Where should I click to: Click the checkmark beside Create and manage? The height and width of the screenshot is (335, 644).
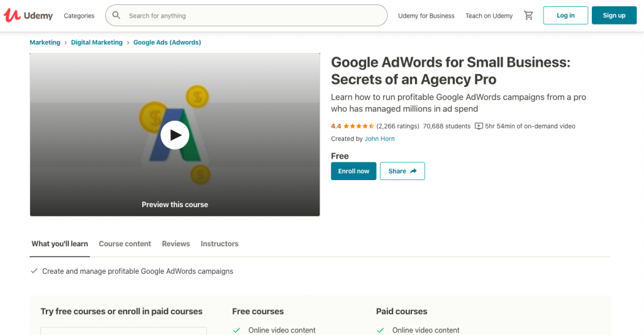click(34, 271)
